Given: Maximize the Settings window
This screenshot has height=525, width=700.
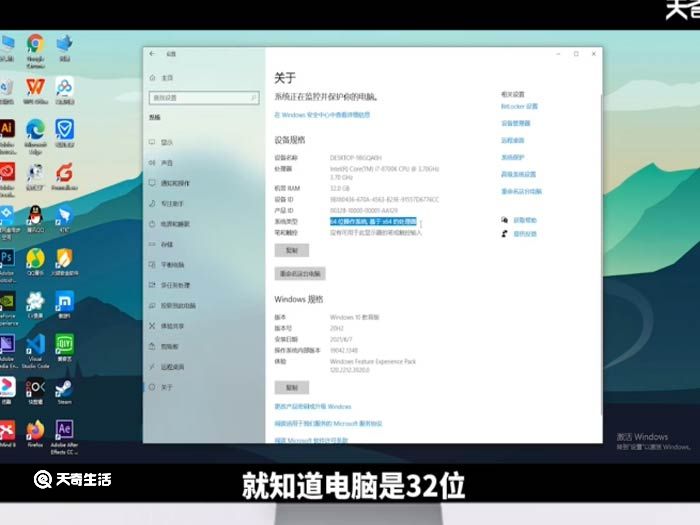Looking at the screenshot, I should pos(576,54).
